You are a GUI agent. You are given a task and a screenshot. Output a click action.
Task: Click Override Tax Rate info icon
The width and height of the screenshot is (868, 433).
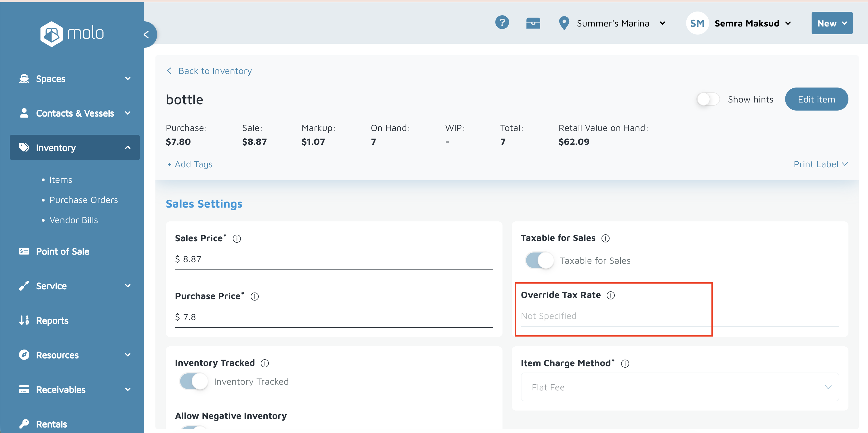pyautogui.click(x=611, y=295)
